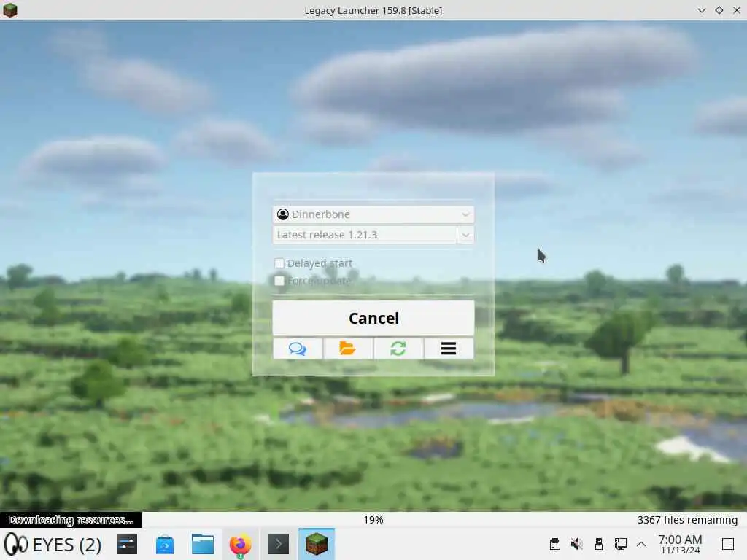Image resolution: width=747 pixels, height=560 pixels.
Task: Open the hamburger settings menu icon
Action: (x=449, y=349)
